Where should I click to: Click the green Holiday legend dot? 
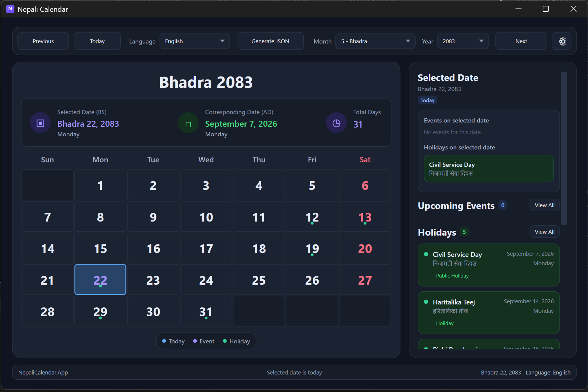tap(225, 341)
